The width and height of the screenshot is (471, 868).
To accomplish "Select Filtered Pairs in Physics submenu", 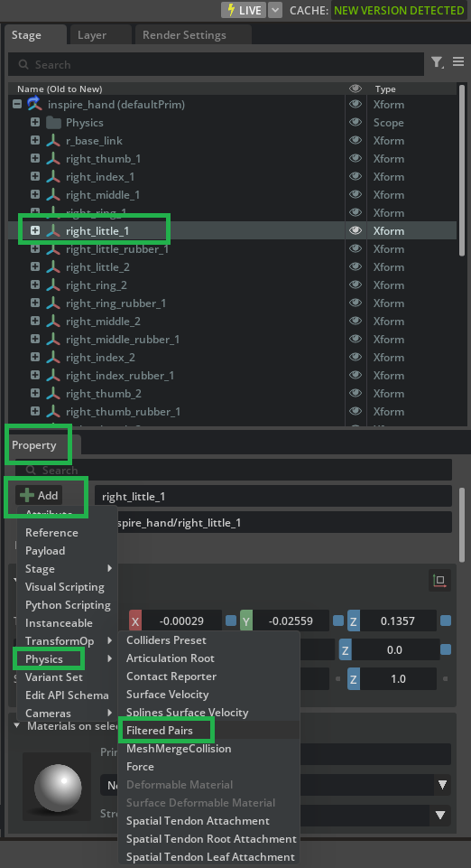I will [x=159, y=730].
